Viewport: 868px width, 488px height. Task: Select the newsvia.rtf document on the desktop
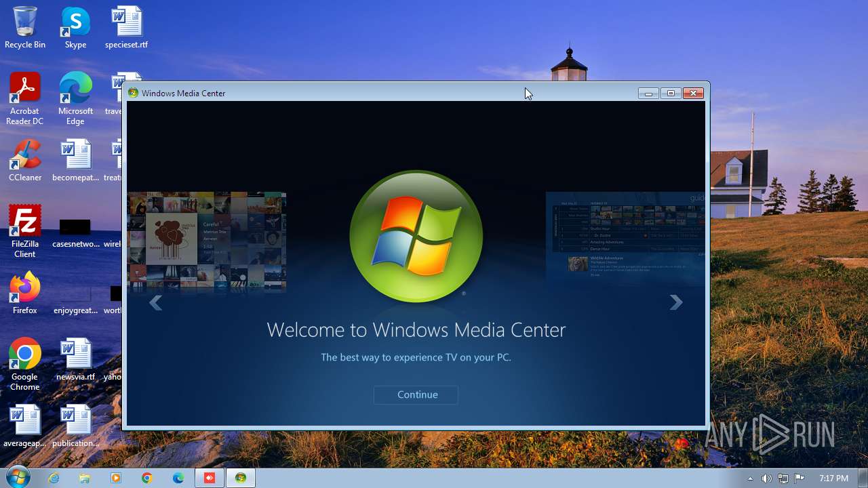(75, 360)
